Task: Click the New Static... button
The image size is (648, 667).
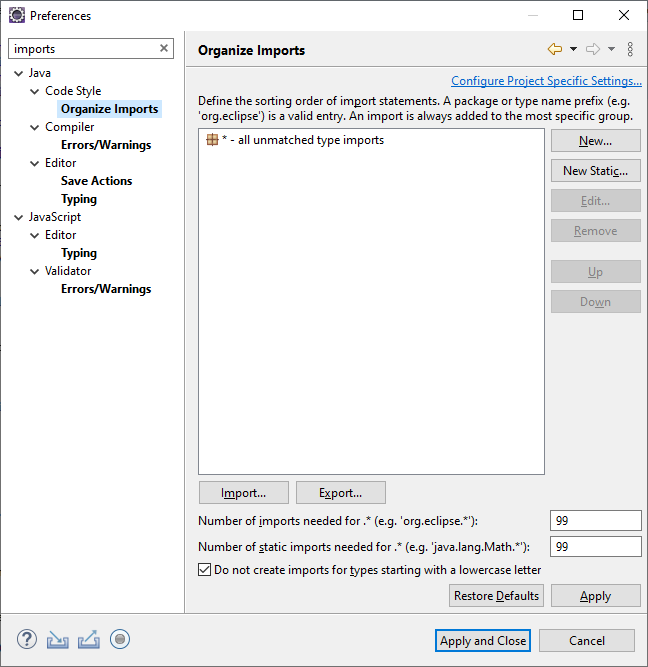Action: point(596,171)
